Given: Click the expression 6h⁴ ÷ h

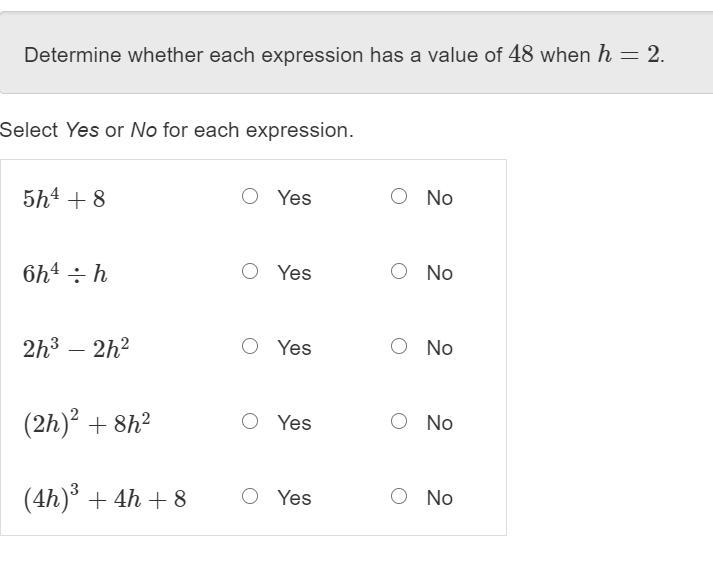Looking at the screenshot, I should pyautogui.click(x=65, y=273).
